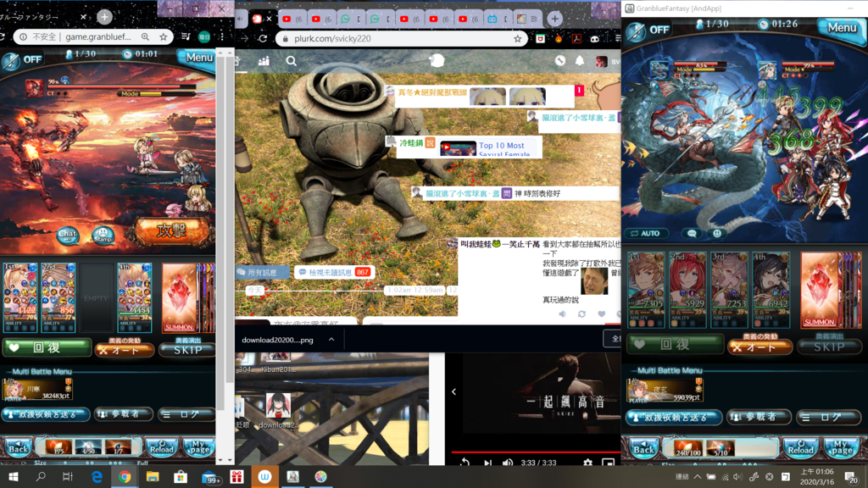Click Reload button in left game footer
Screen dimensions: 868x488
click(162, 447)
